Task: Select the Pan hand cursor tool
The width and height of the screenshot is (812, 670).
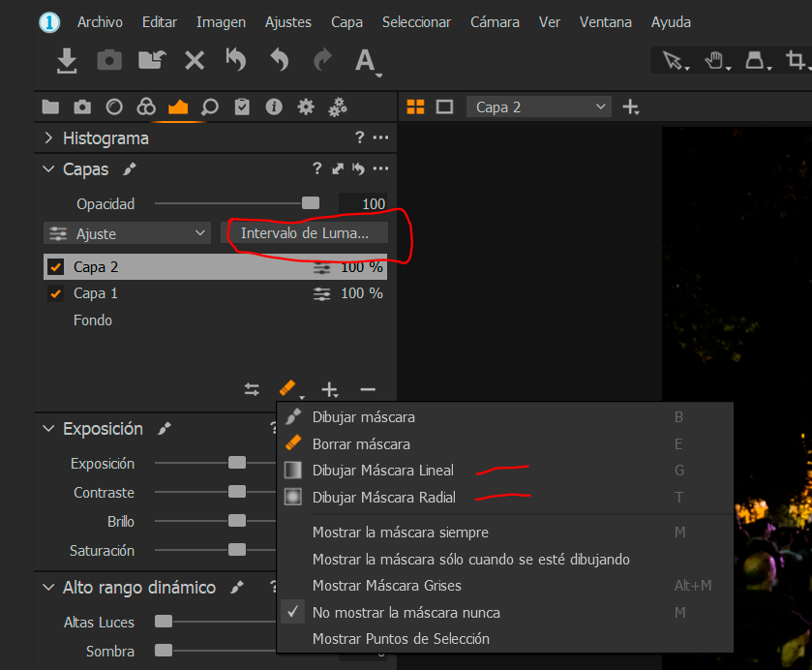Action: 717,61
